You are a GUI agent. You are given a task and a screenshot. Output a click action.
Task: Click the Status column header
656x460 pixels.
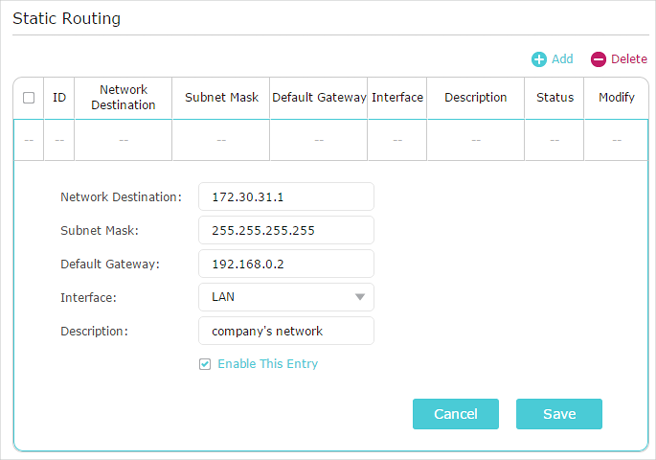click(554, 98)
